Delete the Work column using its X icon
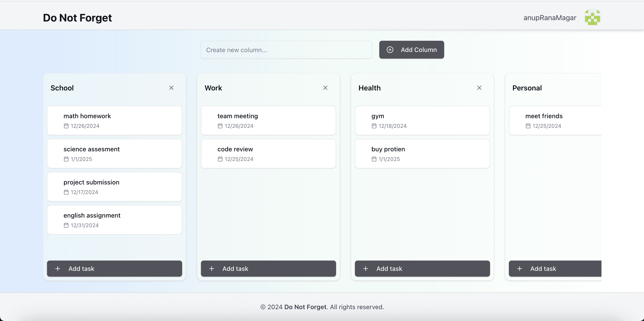This screenshot has height=321, width=644. pos(325,88)
